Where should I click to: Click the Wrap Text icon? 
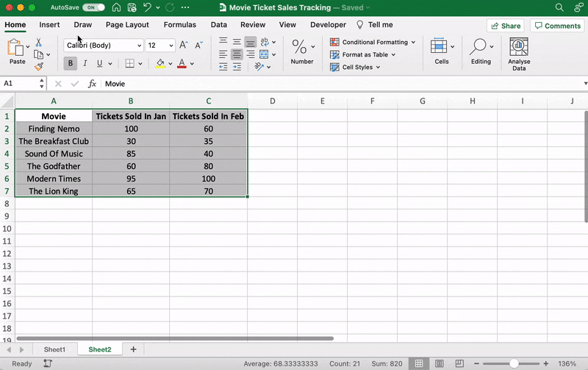(x=265, y=42)
